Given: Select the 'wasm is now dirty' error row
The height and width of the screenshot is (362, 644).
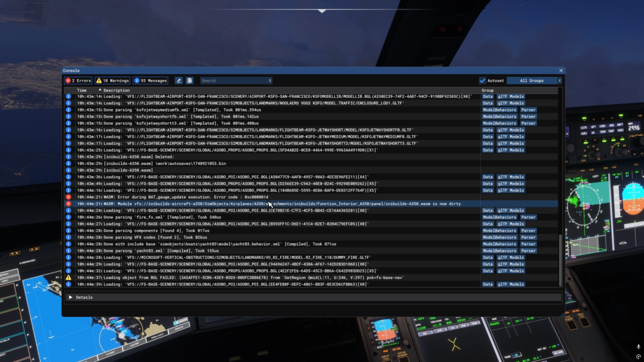Looking at the screenshot, I should pos(311,204).
